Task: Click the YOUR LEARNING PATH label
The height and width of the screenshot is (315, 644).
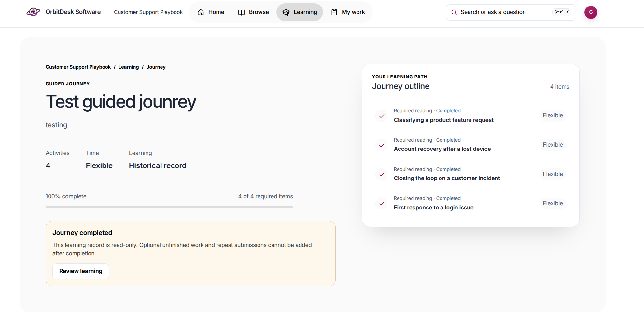Action: click(x=399, y=77)
